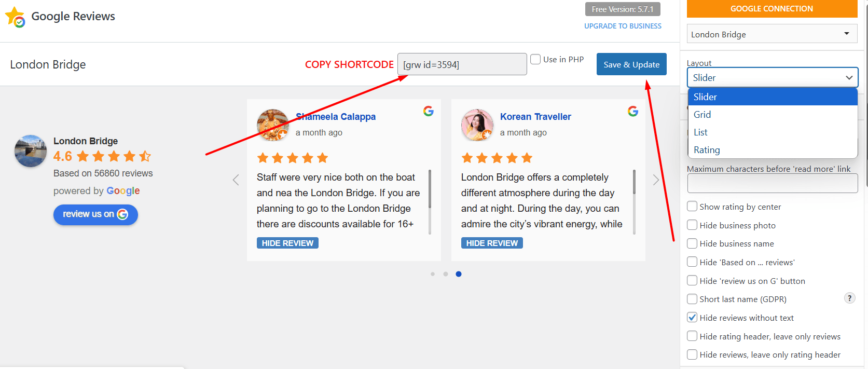Image resolution: width=868 pixels, height=369 pixels.
Task: Click star rating on Korean Traveller review
Action: [x=497, y=158]
